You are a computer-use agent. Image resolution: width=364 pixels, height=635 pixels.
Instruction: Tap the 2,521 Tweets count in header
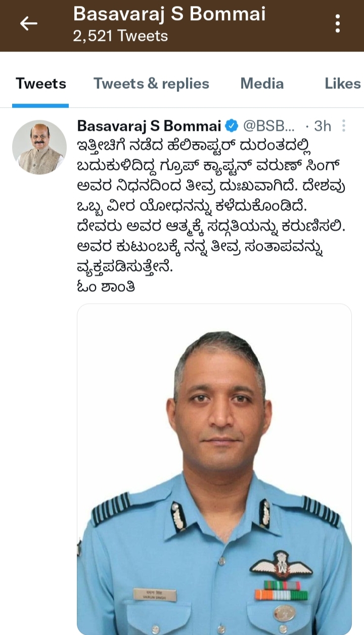pyautogui.click(x=120, y=36)
